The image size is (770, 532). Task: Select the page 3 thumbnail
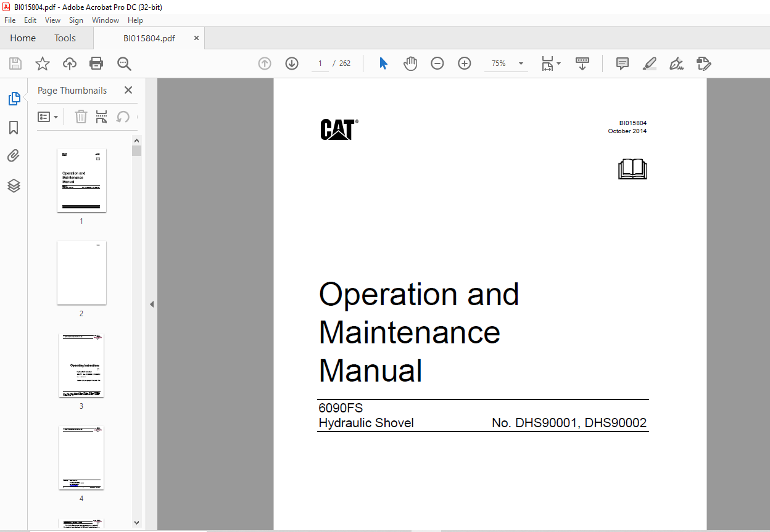point(81,366)
